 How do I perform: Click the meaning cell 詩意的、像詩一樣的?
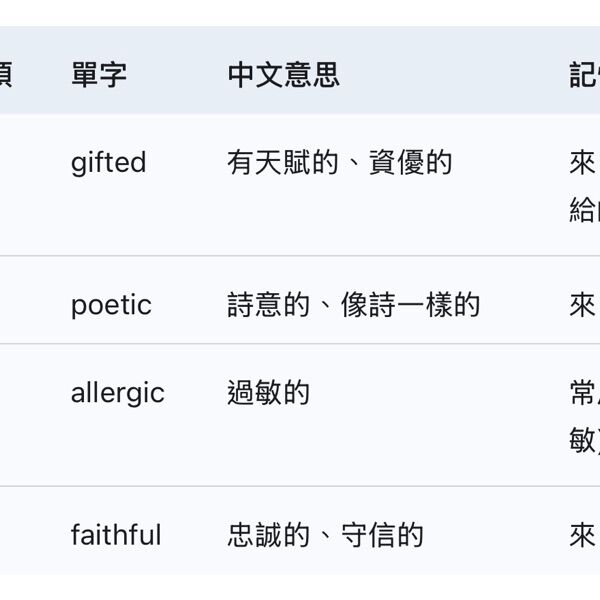click(x=353, y=305)
